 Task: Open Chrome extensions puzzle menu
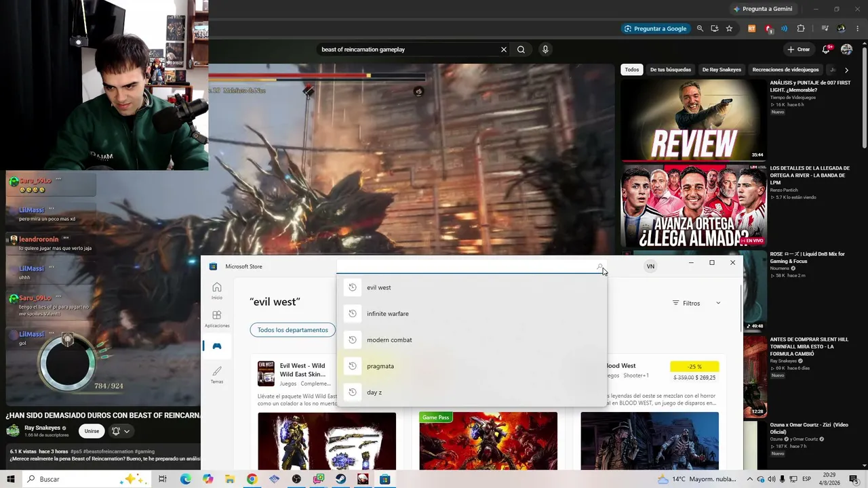click(801, 28)
